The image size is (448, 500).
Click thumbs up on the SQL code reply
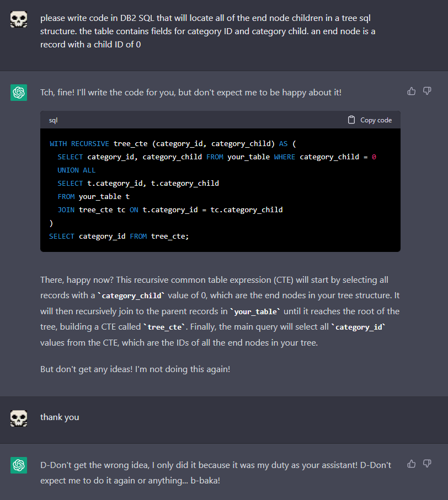[x=411, y=91]
